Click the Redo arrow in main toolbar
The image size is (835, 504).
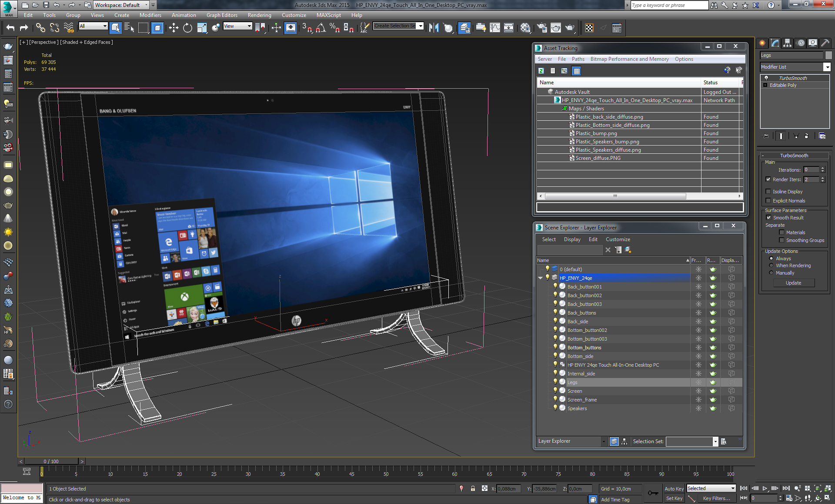(24, 28)
